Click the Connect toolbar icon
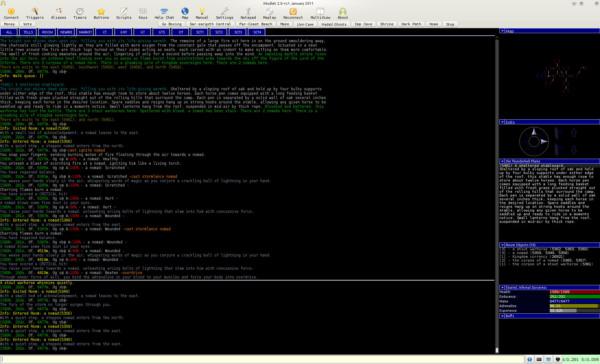Viewport: 600px width, 364px height. 11,14
